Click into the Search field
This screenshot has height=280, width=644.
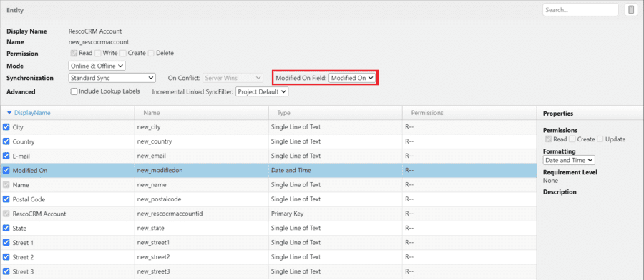[x=580, y=10]
